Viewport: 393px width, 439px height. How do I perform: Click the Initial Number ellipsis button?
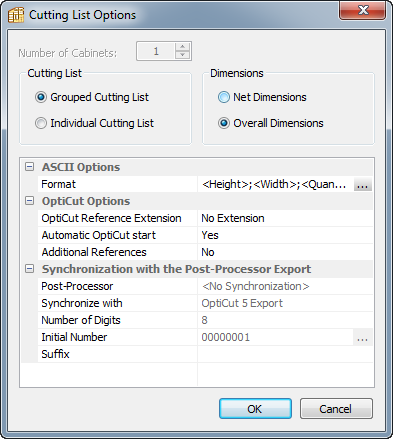pyautogui.click(x=363, y=337)
